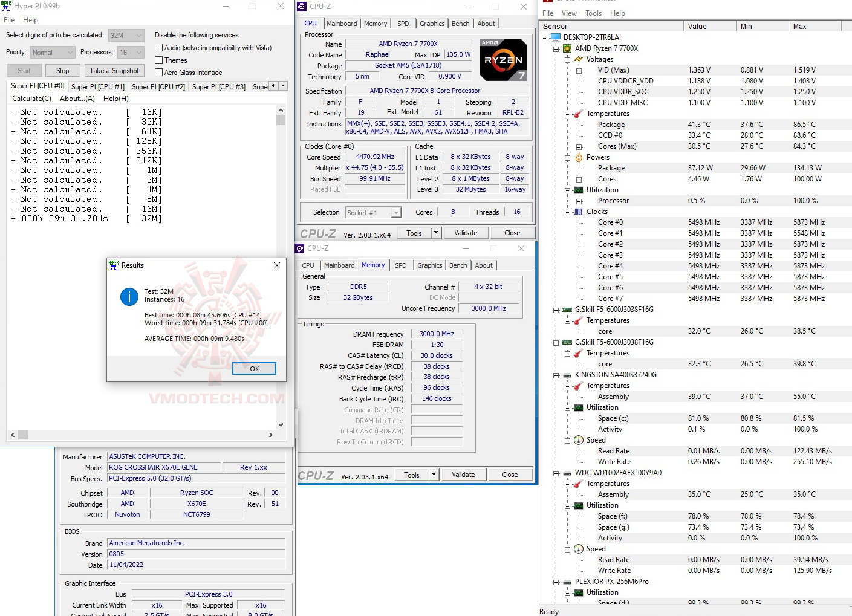This screenshot has height=616, width=852.
Task: Collapse the DESKTOP-2TR6LAI root node
Action: [544, 38]
